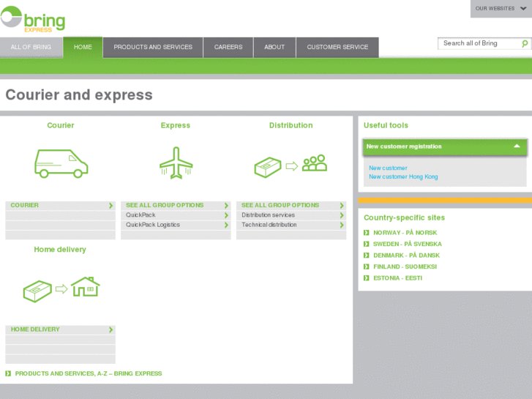
Task: Click the chevron on Technical distribution row
Action: (x=341, y=225)
